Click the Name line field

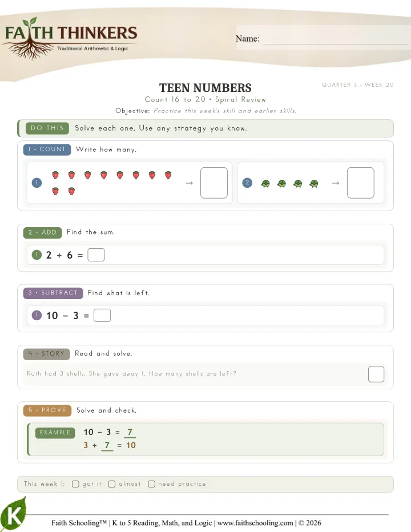coord(335,39)
